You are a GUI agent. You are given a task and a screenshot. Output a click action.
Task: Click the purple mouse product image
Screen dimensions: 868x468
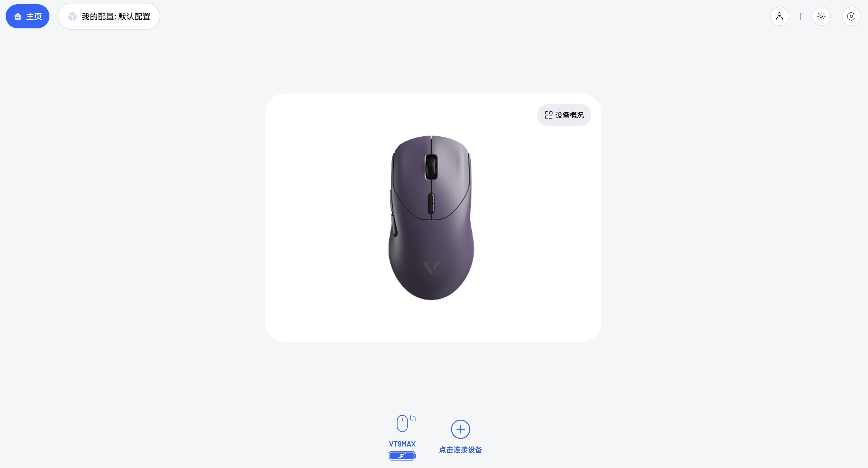tap(431, 218)
